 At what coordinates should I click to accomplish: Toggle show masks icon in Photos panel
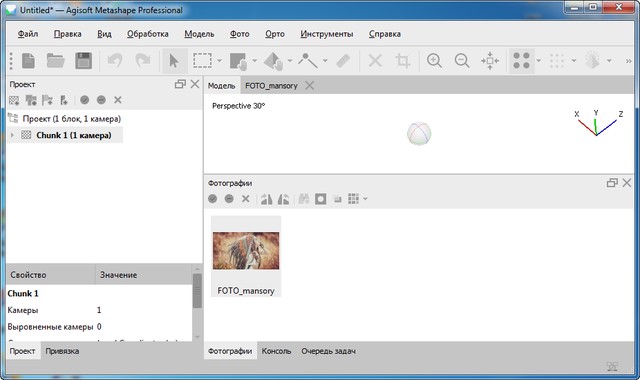click(320, 199)
